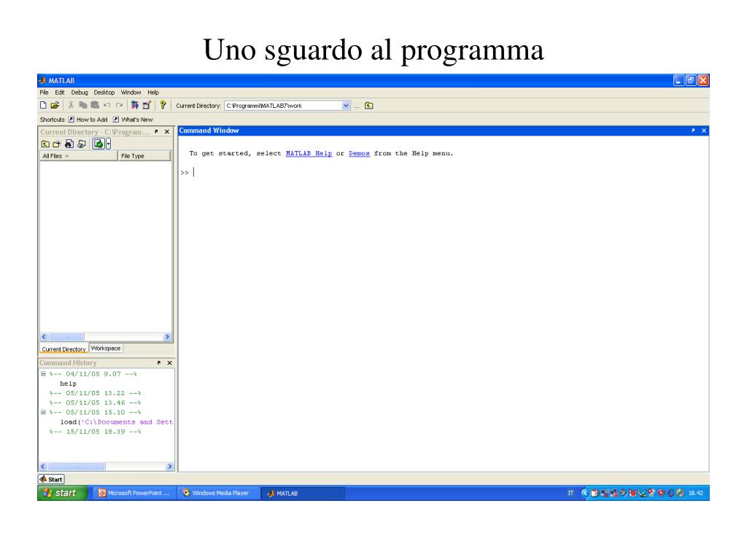The height and width of the screenshot is (560, 747).
Task: Open the Windows start menu
Action: tap(62, 494)
